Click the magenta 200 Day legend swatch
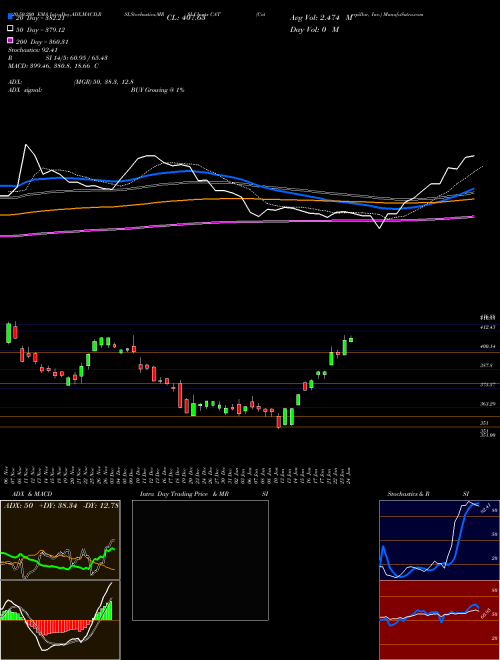The image size is (500, 660). 11,41
